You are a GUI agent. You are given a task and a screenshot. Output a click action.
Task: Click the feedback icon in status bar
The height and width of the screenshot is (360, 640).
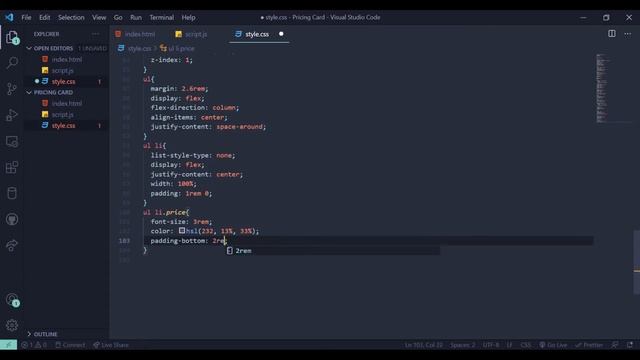[x=615, y=345]
